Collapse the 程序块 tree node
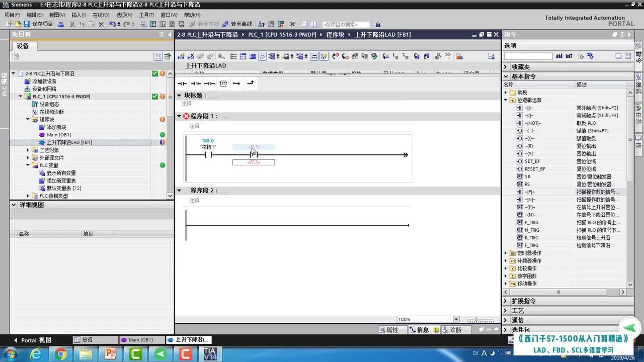644x362 pixels. [28, 120]
